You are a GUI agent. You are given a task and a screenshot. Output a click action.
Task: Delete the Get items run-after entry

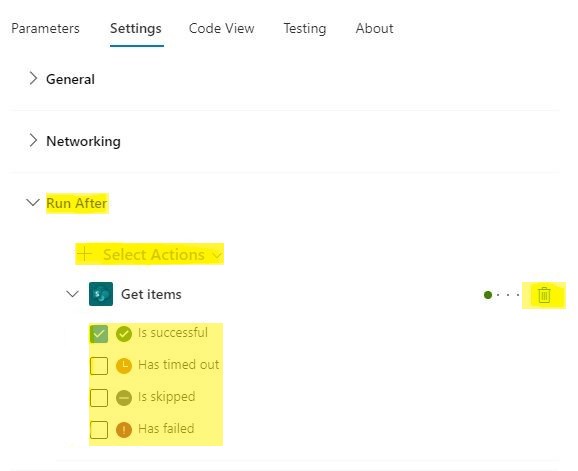pyautogui.click(x=544, y=295)
